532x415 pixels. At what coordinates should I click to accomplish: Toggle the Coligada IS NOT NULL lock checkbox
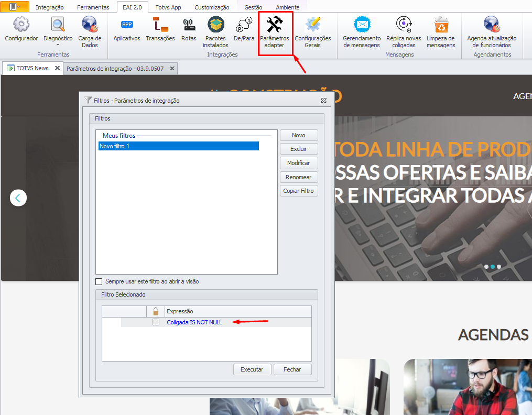[156, 322]
